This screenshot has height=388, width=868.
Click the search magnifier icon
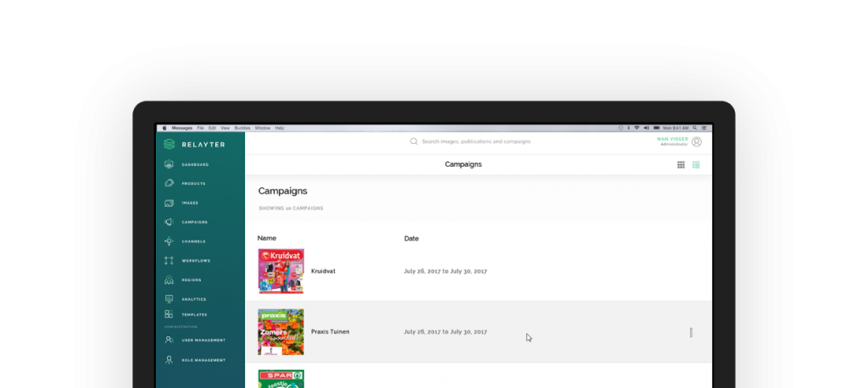(414, 141)
